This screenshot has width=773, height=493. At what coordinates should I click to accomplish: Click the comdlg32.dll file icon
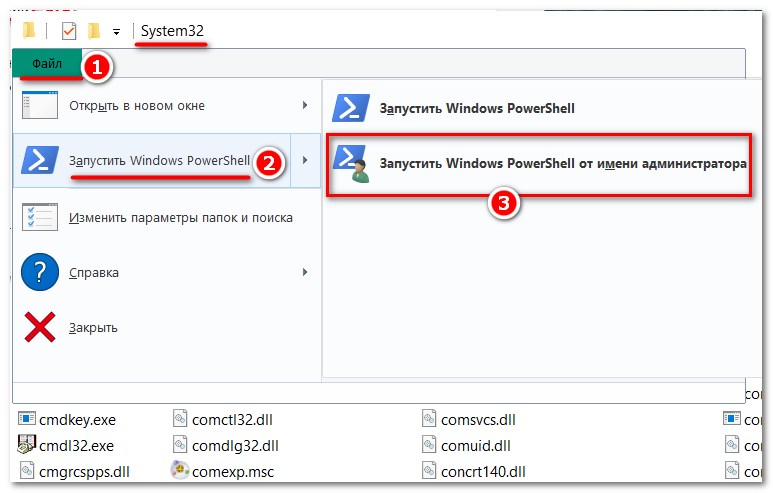click(x=180, y=444)
